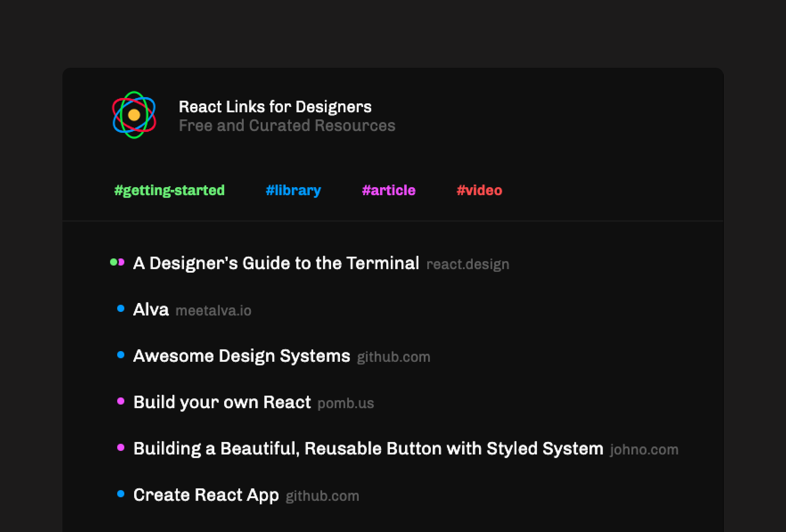Open the Alva link

(151, 310)
